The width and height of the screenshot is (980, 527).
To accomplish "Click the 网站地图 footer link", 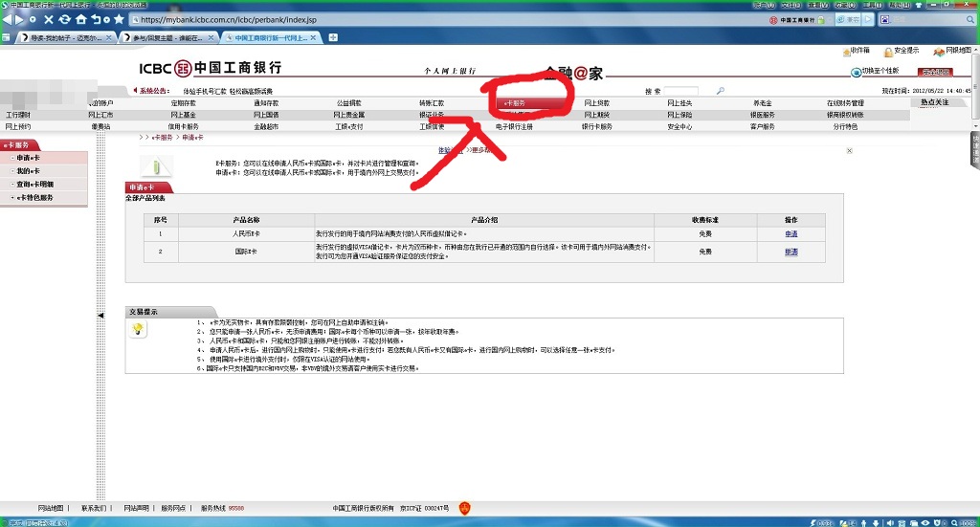I will (x=51, y=508).
